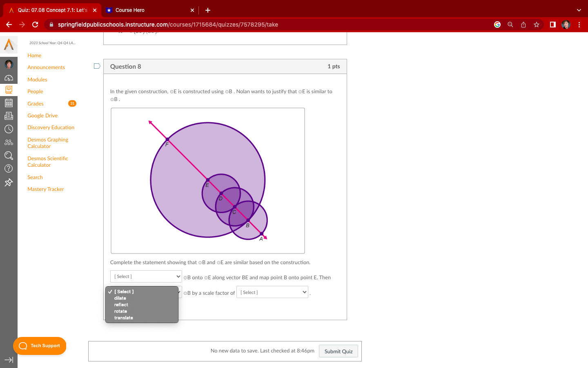Open Desmos Scientific Calculator link
The image size is (588, 368).
[48, 162]
